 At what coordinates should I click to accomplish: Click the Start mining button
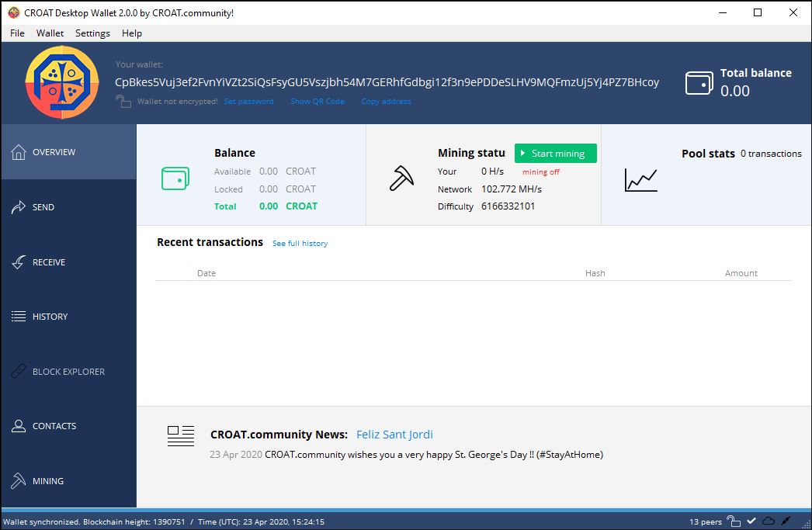(555, 153)
